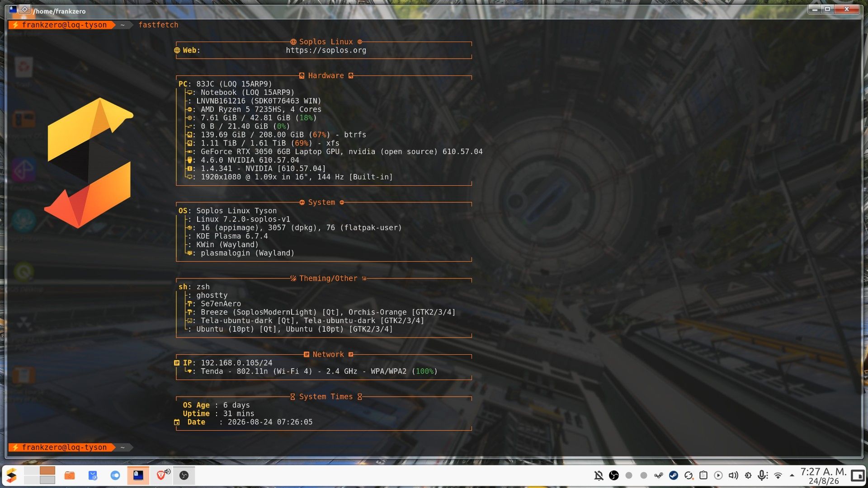
Task: Open the OBS Studio tray icon
Action: (614, 475)
